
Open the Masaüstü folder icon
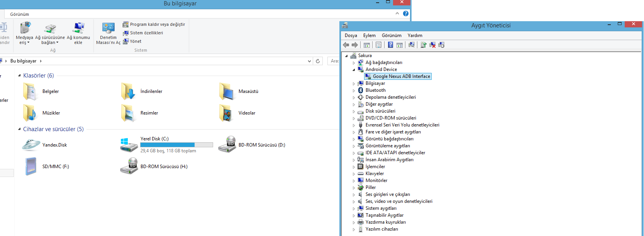[x=226, y=91]
